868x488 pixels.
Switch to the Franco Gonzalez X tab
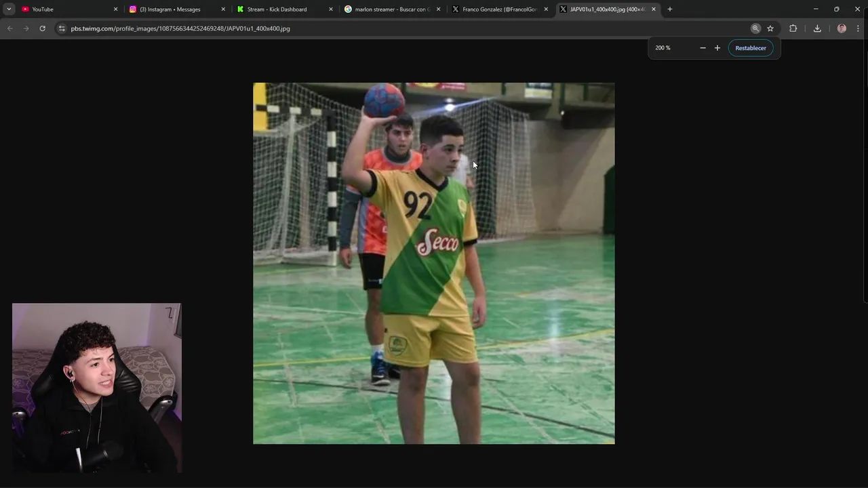coord(500,9)
